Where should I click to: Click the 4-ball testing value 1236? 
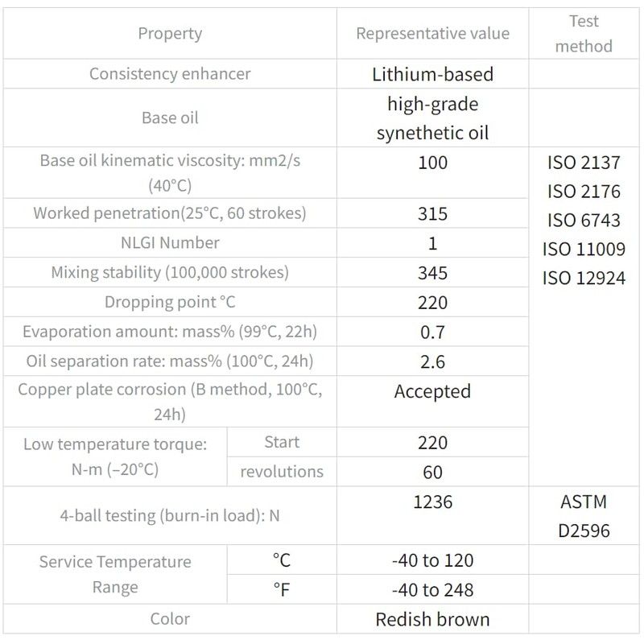click(x=432, y=502)
